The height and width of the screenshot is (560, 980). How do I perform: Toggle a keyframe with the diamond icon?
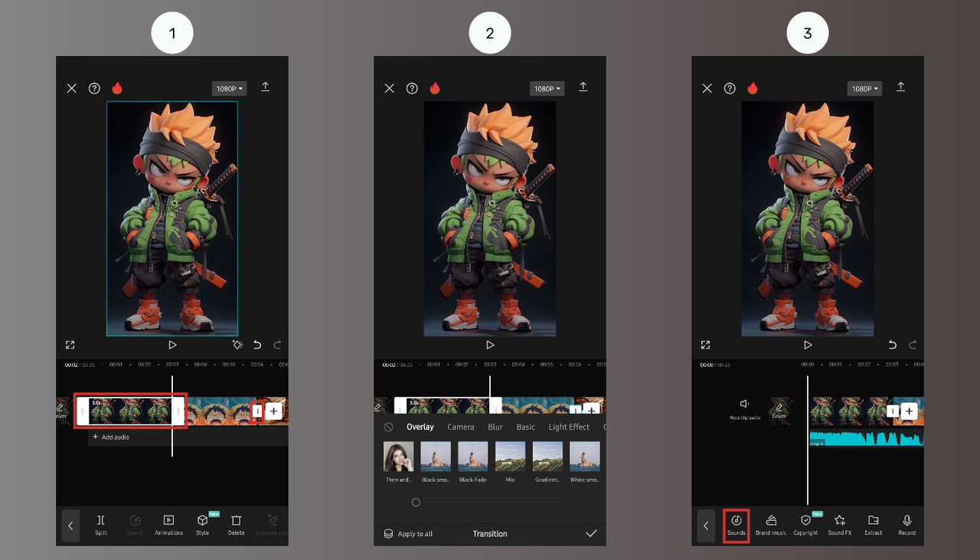(237, 345)
